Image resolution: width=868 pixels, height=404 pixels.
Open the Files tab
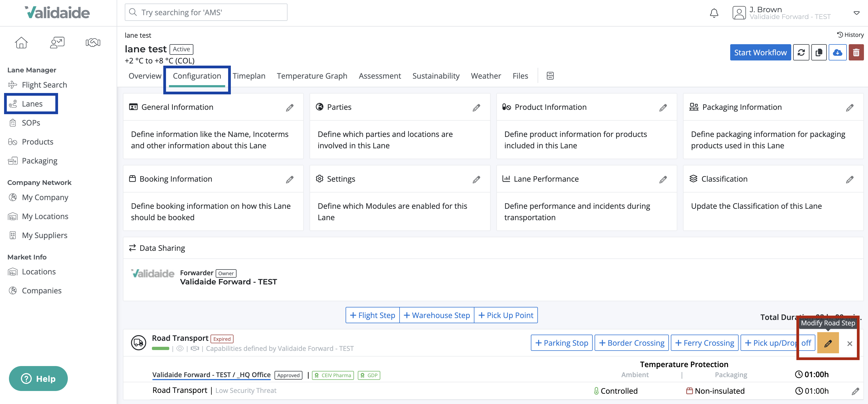(520, 76)
